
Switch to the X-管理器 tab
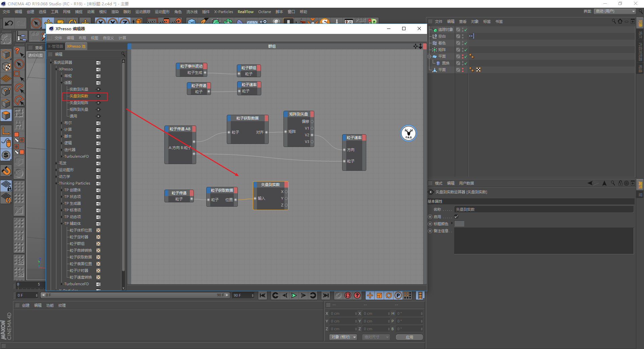point(56,46)
